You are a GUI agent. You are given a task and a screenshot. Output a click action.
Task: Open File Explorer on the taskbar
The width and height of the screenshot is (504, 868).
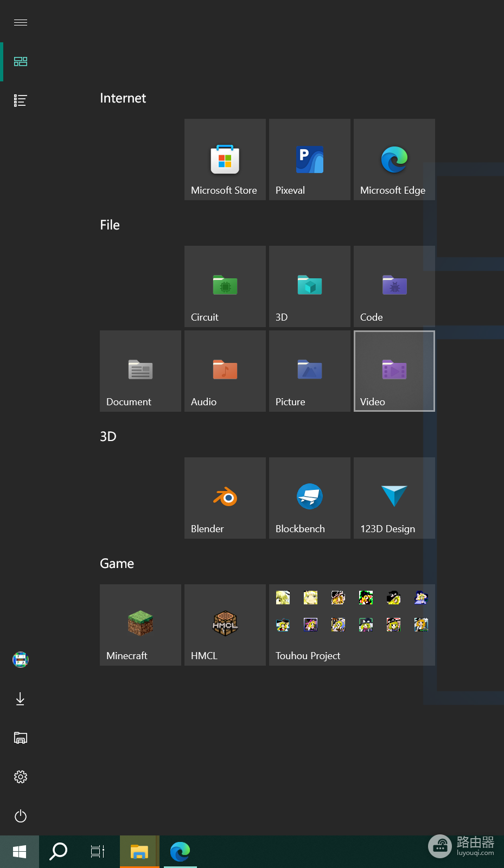point(139,852)
